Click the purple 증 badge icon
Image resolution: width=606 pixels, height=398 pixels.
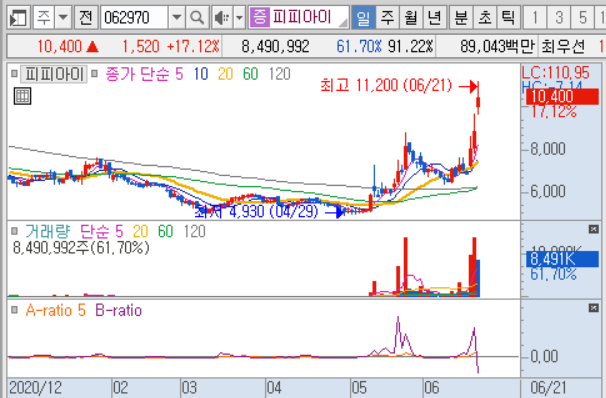(260, 17)
